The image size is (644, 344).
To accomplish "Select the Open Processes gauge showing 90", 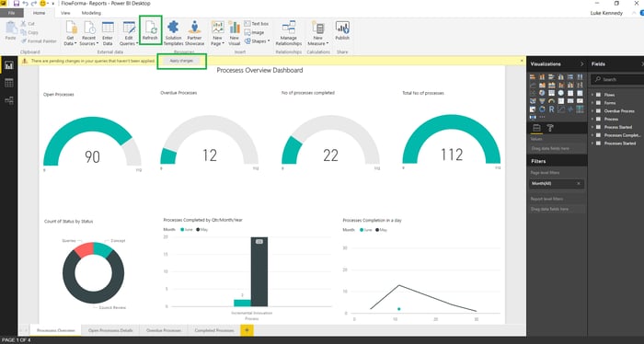I will pyautogui.click(x=92, y=141).
